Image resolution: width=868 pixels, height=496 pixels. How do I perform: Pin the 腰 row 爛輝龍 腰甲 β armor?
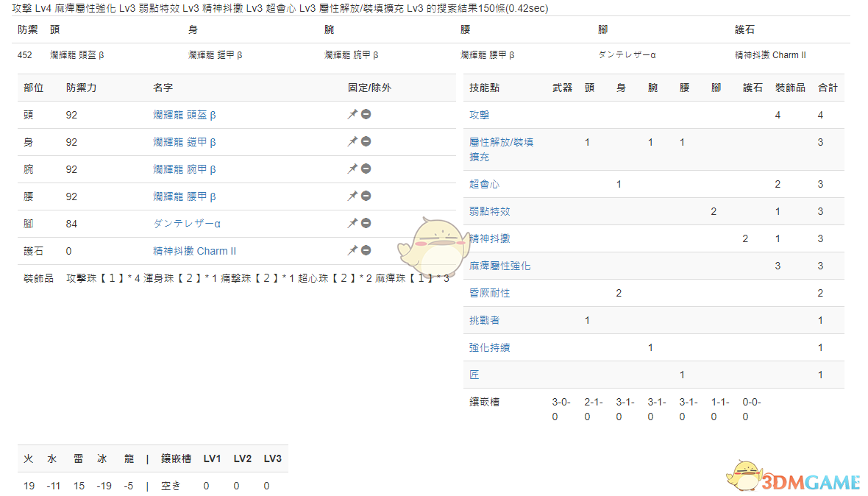[352, 196]
